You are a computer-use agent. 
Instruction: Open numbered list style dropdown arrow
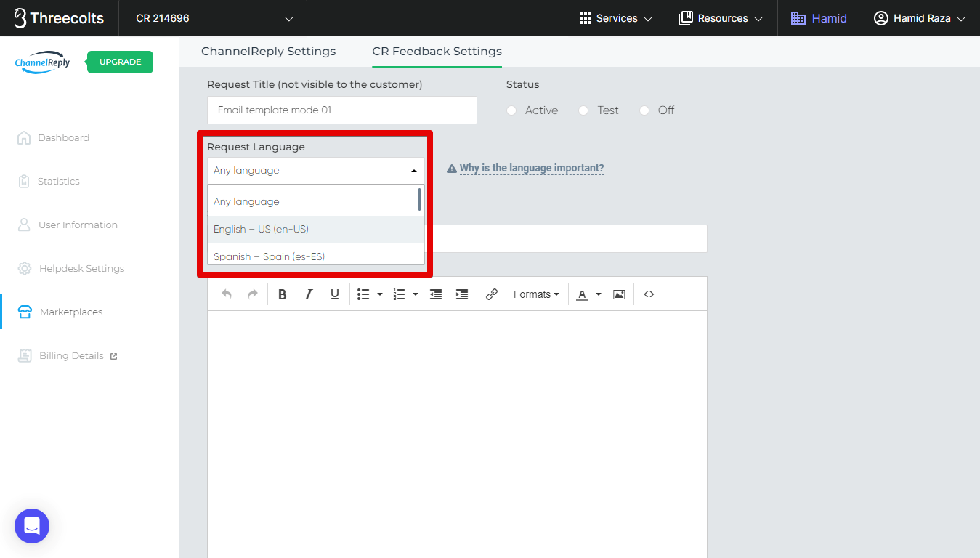click(415, 294)
